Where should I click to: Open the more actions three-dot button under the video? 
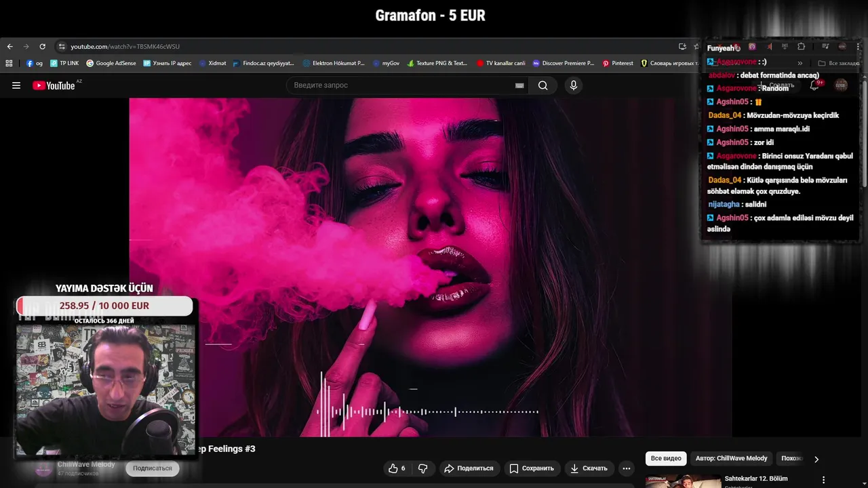point(627,468)
